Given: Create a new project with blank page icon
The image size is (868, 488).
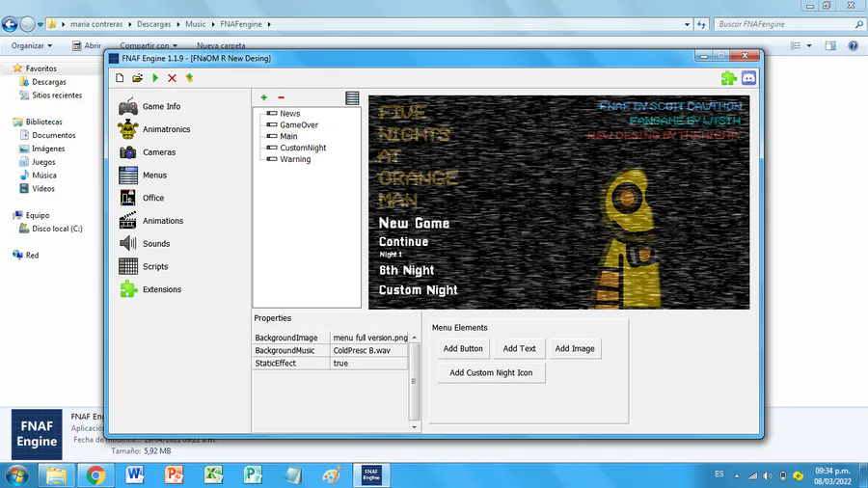Looking at the screenshot, I should [120, 78].
